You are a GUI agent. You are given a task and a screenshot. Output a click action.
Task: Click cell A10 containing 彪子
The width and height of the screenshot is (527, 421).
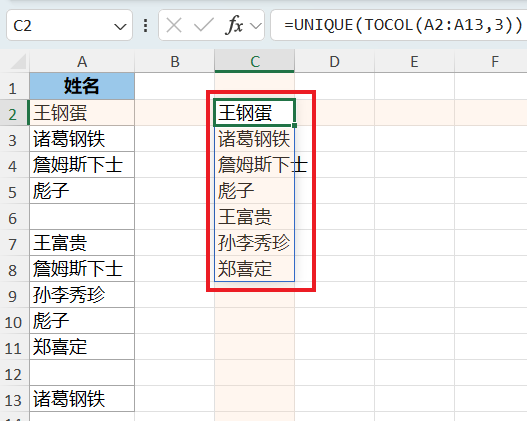tap(82, 321)
